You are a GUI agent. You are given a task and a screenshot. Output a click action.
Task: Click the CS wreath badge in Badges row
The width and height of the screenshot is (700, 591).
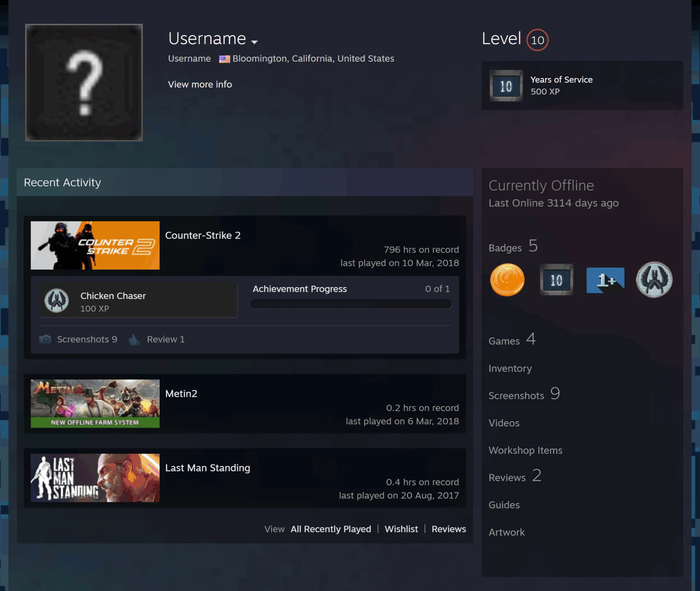pos(654,280)
